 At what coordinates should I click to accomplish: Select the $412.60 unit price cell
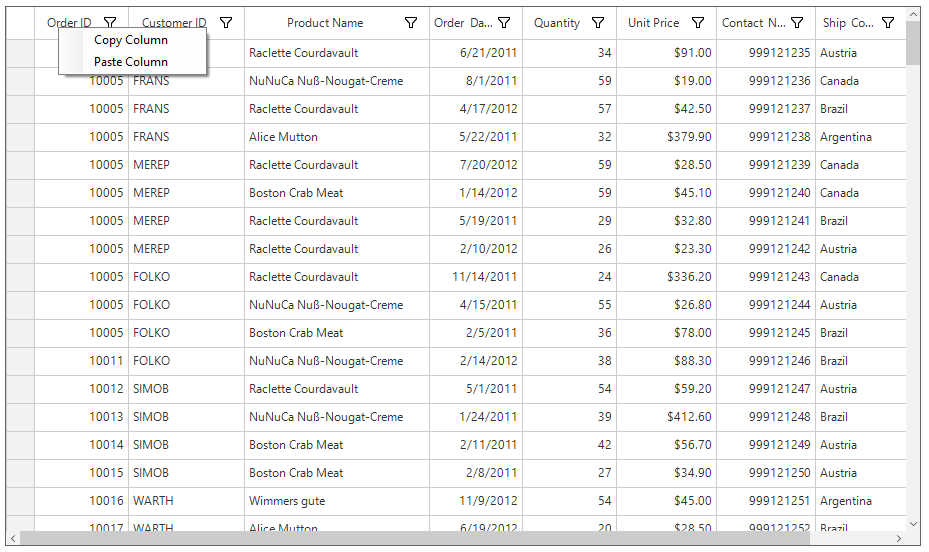[666, 417]
